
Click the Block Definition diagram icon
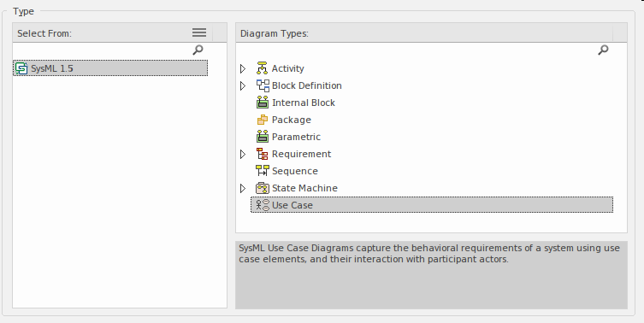tap(263, 85)
